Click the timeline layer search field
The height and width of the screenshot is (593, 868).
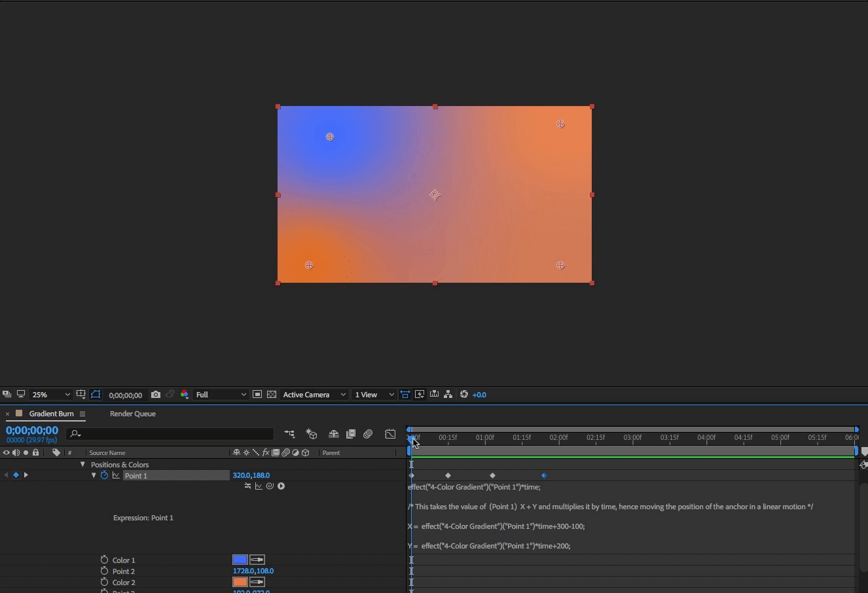170,433
